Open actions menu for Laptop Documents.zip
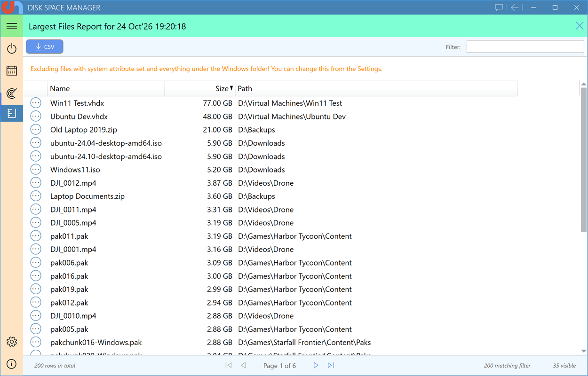 tap(36, 196)
